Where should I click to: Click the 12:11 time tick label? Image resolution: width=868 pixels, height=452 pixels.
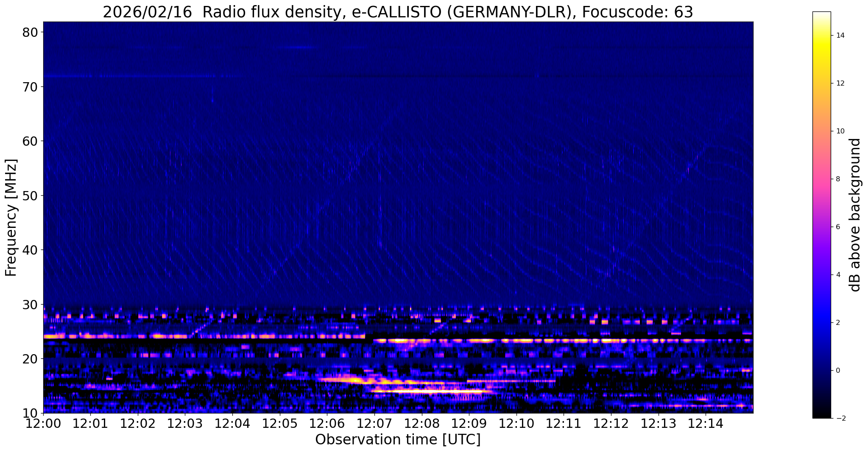click(x=564, y=423)
